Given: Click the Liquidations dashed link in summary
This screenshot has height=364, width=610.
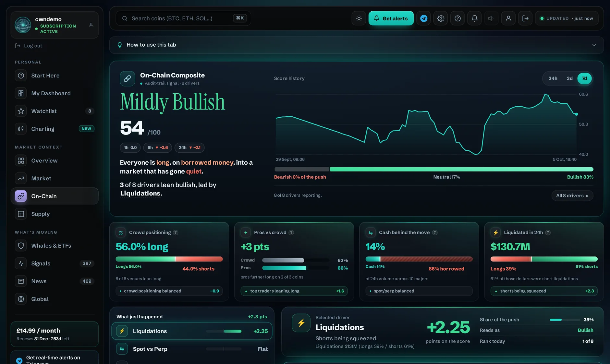Looking at the screenshot, I should coord(140,194).
